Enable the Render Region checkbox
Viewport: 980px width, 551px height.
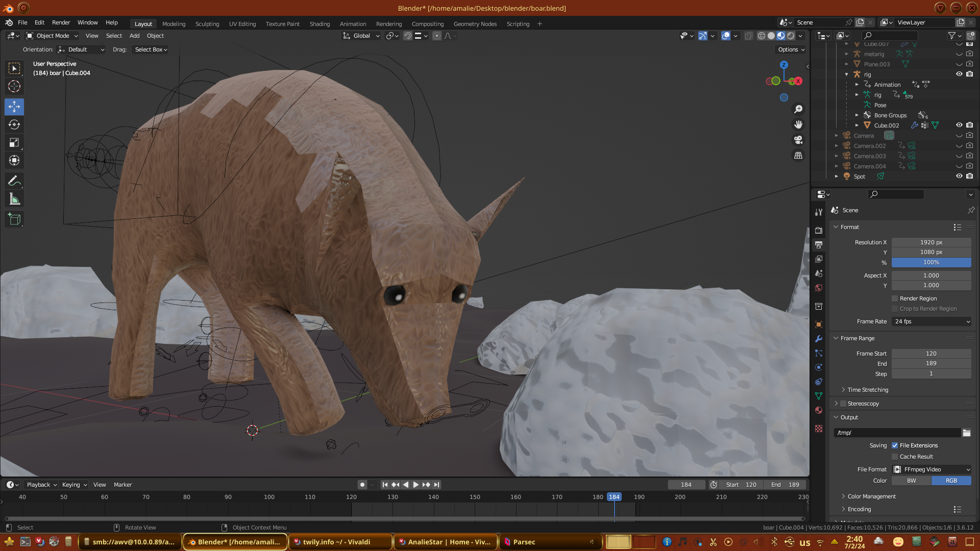pos(895,298)
